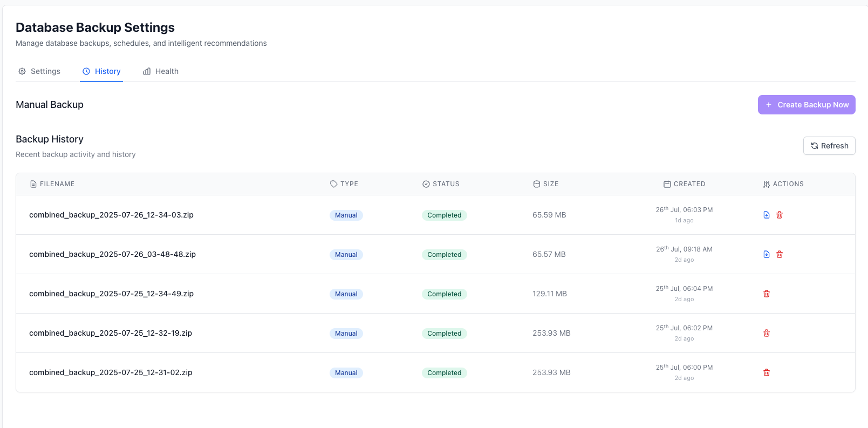Delete the combined_backup_2025-07-25_12-32-19.zip backup

tap(767, 333)
